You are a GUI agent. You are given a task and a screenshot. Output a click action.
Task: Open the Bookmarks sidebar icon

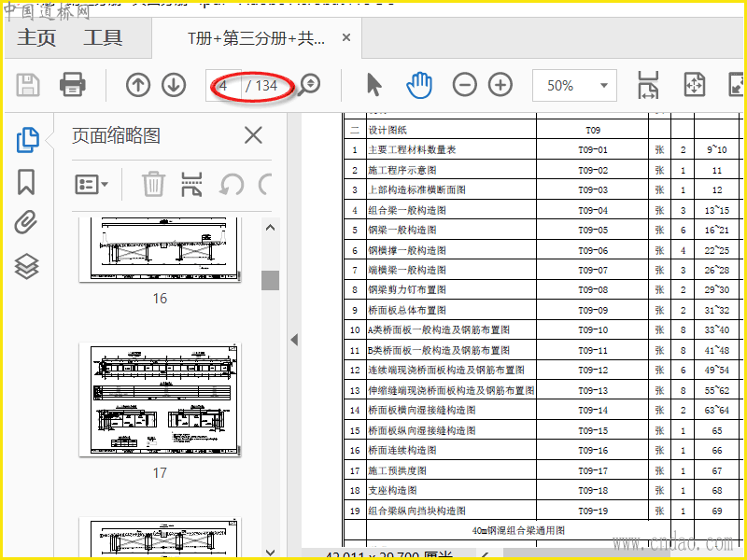tap(26, 182)
